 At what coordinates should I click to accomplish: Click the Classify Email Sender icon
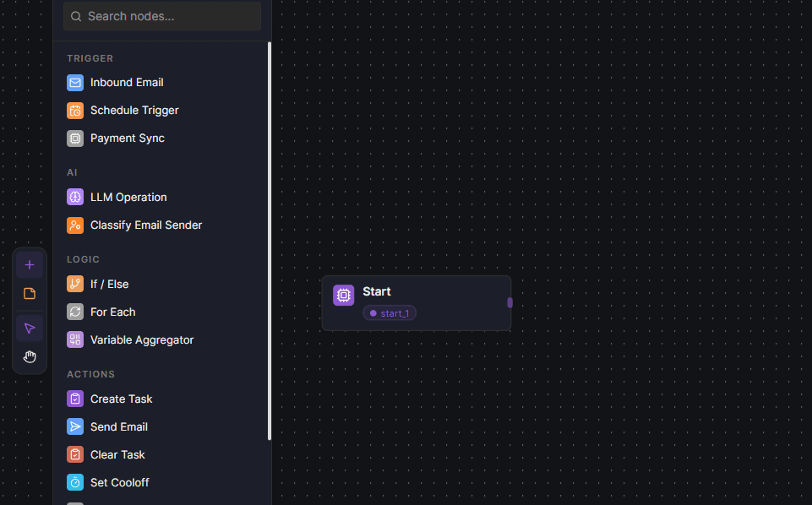(x=75, y=225)
